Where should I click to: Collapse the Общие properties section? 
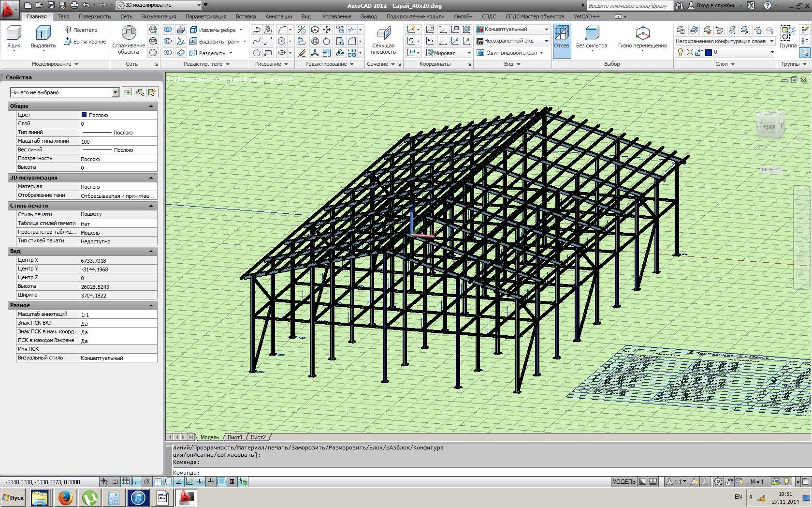pos(151,106)
